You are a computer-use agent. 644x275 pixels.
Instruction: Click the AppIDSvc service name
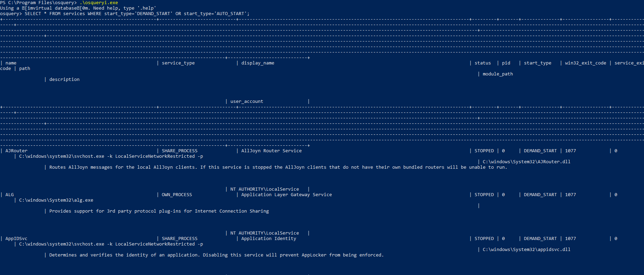click(16, 239)
